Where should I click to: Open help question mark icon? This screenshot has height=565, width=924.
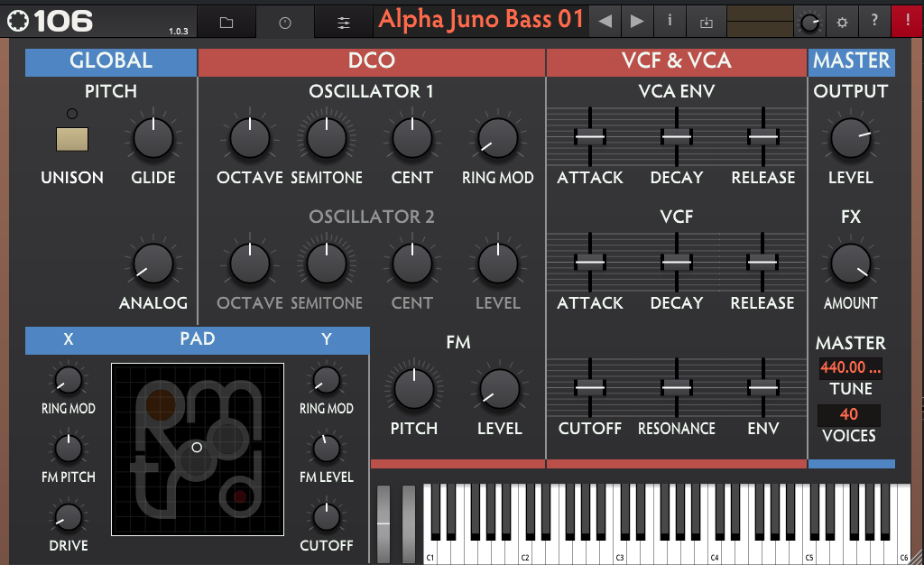(874, 21)
